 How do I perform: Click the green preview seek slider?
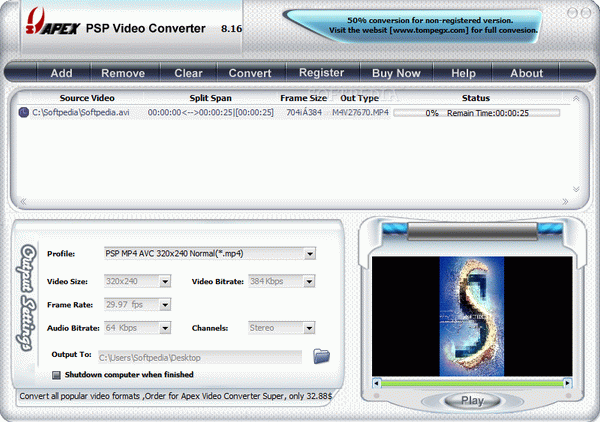pos(472,383)
